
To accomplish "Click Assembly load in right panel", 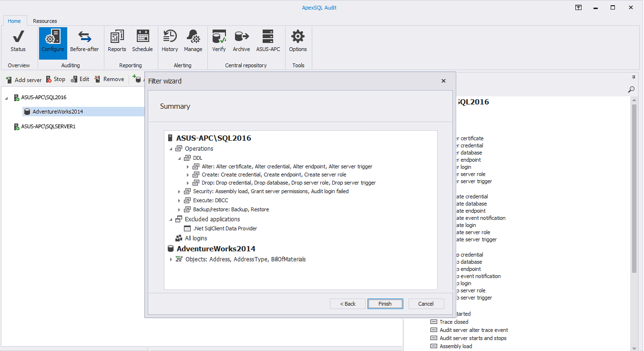I will tap(456, 346).
